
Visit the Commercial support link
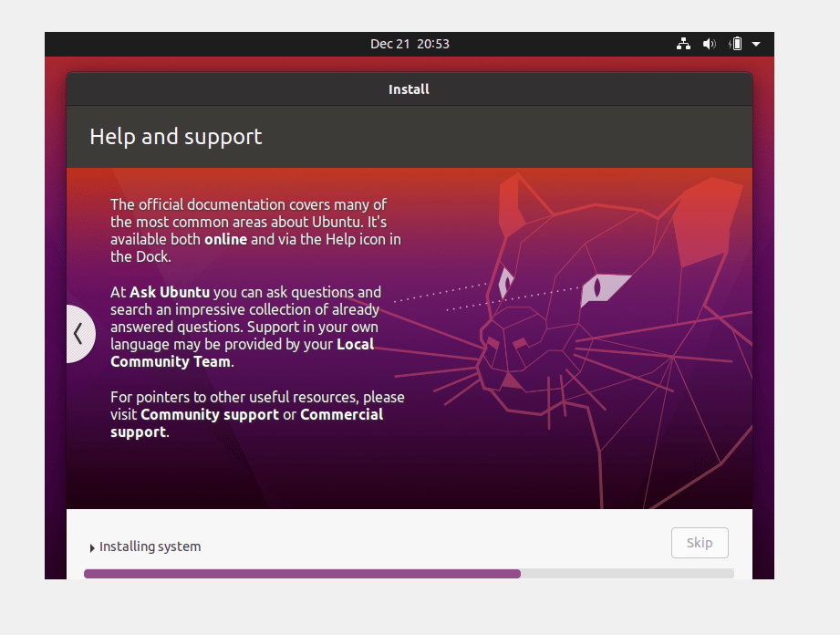(246, 423)
